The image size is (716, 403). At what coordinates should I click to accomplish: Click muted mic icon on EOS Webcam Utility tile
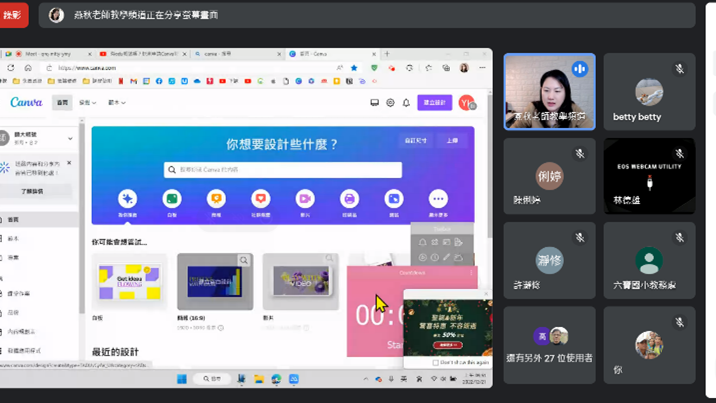point(679,153)
